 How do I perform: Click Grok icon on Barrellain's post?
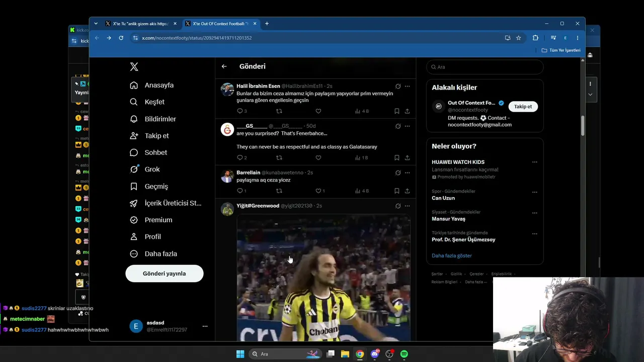tap(398, 172)
